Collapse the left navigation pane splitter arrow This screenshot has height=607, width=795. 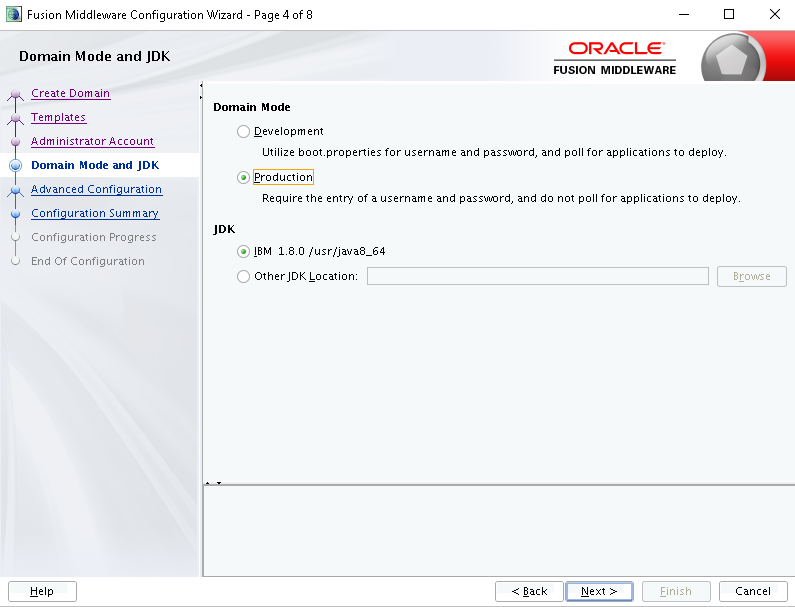201,86
